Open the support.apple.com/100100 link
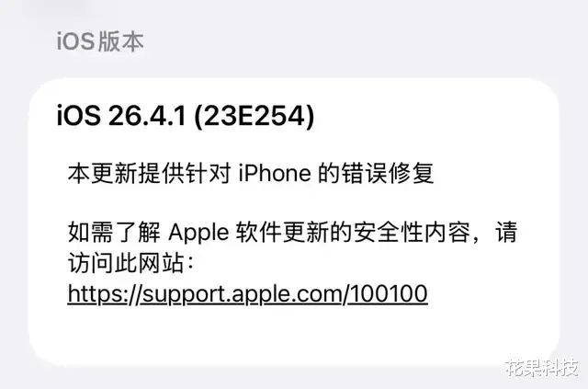Image resolution: width=588 pixels, height=389 pixels. click(247, 294)
